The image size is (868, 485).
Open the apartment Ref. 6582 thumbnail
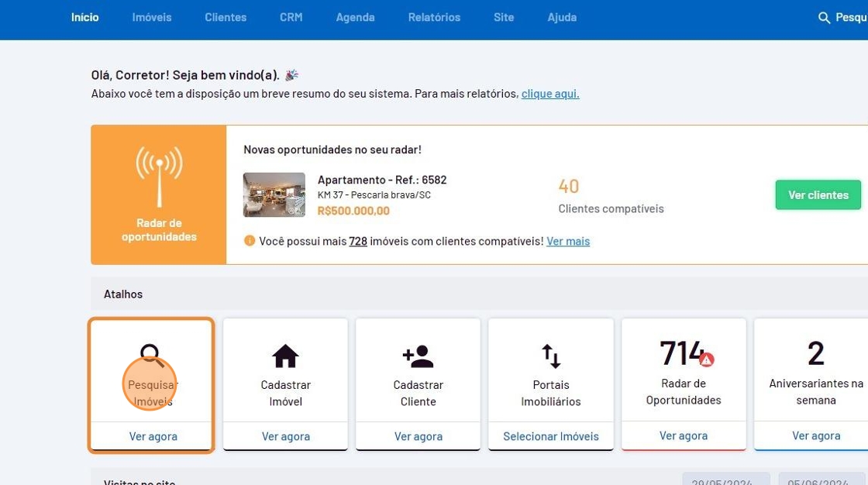click(274, 194)
